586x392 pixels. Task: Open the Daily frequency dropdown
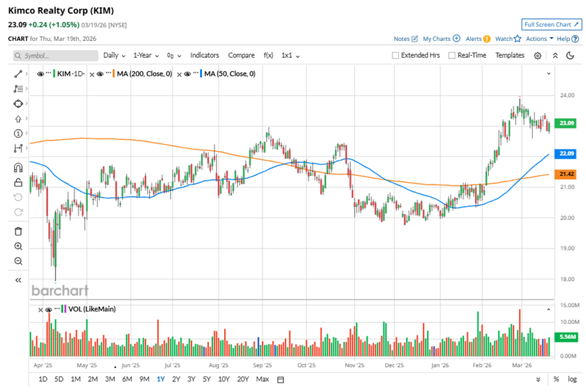point(114,56)
